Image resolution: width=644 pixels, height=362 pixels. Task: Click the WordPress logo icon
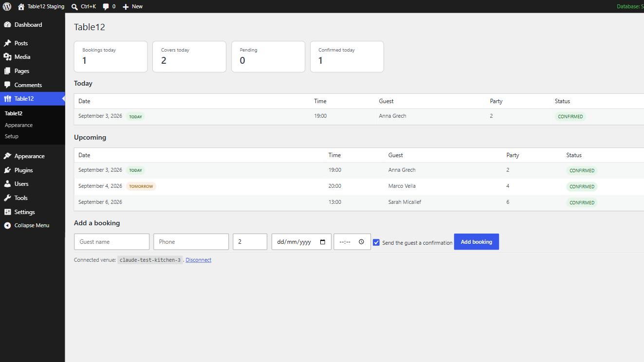tap(7, 6)
